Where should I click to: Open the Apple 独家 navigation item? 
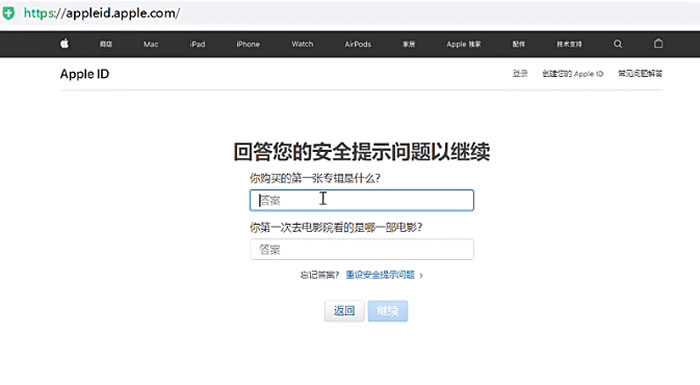(x=464, y=44)
